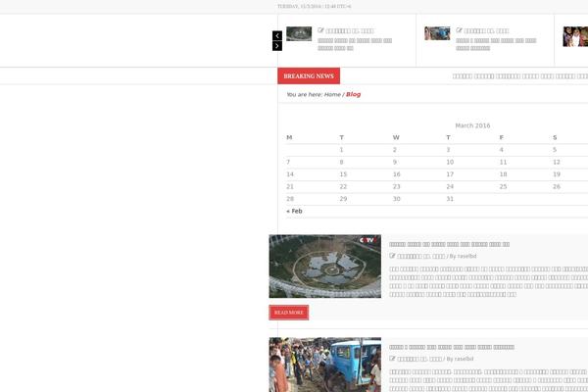Click date icon under the satellite dish post
This screenshot has height=392, width=588.
393,256
